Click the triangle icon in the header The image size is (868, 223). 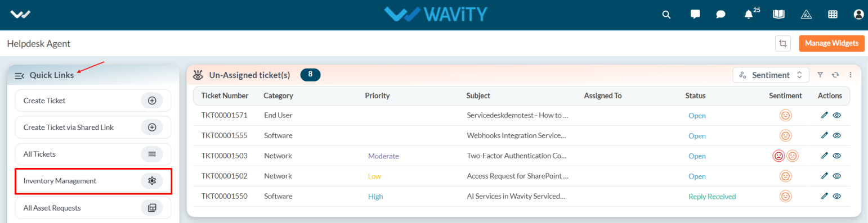tap(806, 15)
